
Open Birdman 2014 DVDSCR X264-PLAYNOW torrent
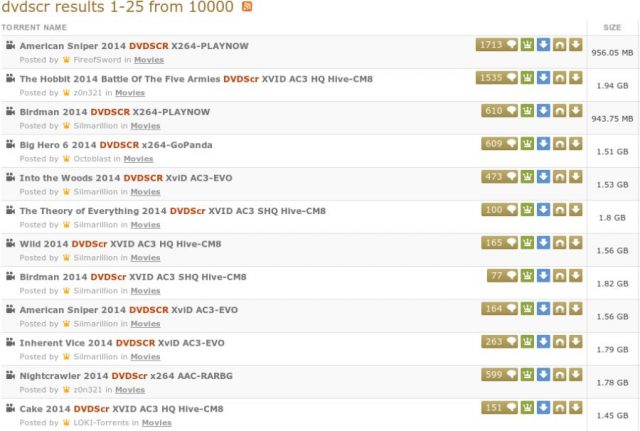(x=115, y=112)
